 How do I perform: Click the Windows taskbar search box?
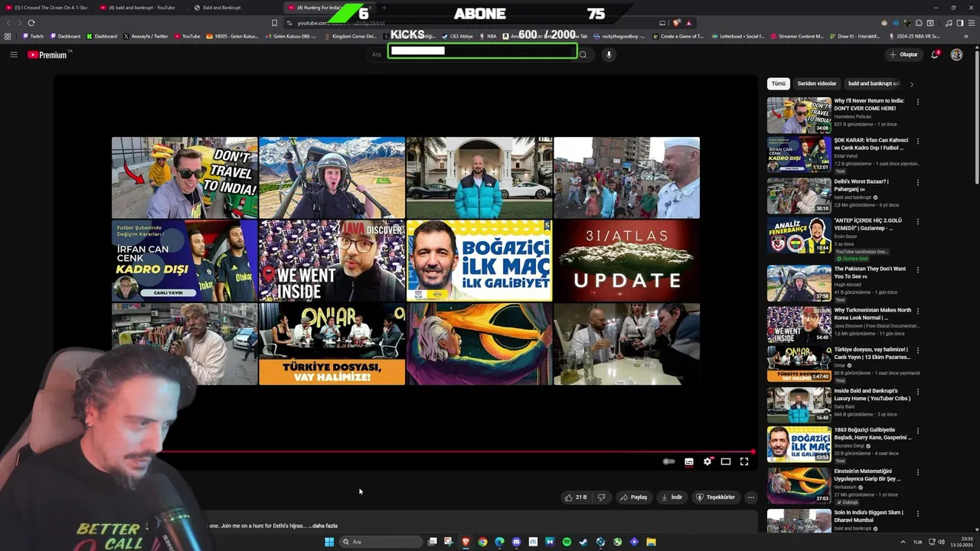[x=381, y=542]
